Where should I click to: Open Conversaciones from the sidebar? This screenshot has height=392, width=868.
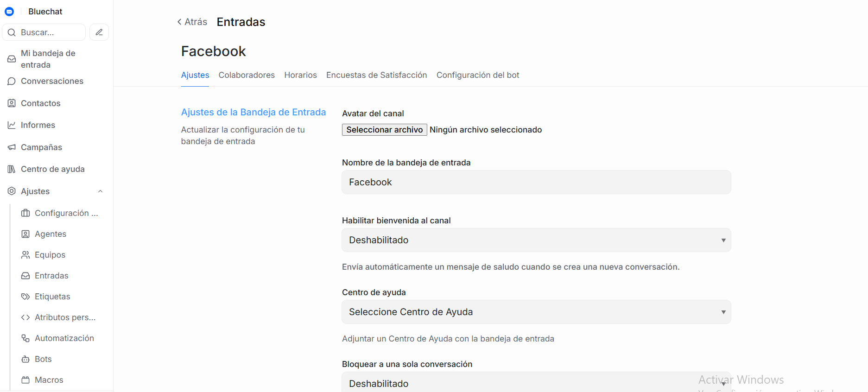point(52,81)
